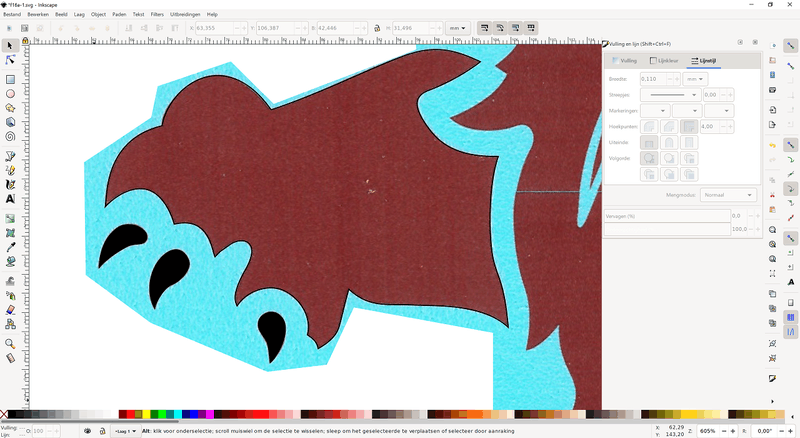Select the Tweak tool
Screen dimensions: 800x438
coord(10,281)
